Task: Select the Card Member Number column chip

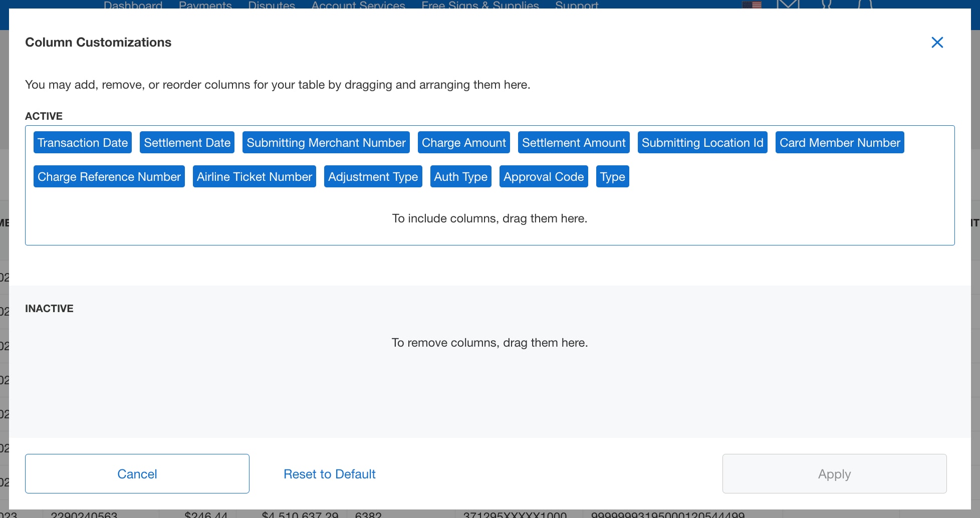Action: (x=840, y=142)
